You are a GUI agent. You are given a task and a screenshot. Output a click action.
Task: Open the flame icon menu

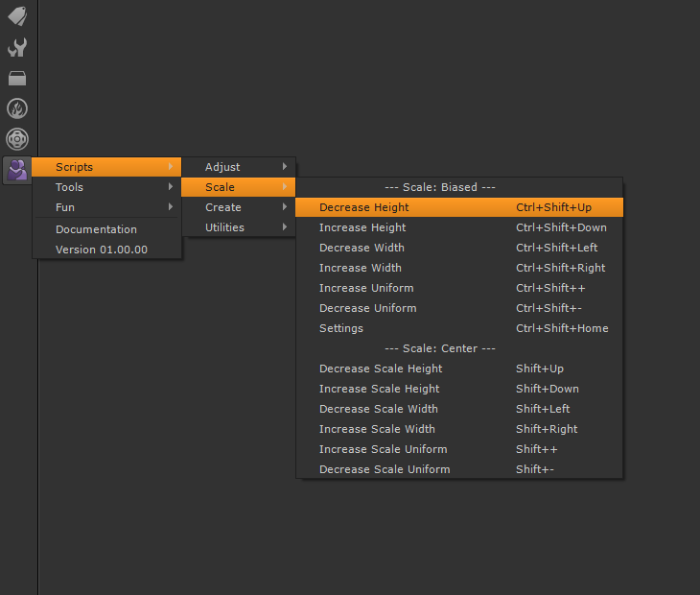click(x=17, y=108)
